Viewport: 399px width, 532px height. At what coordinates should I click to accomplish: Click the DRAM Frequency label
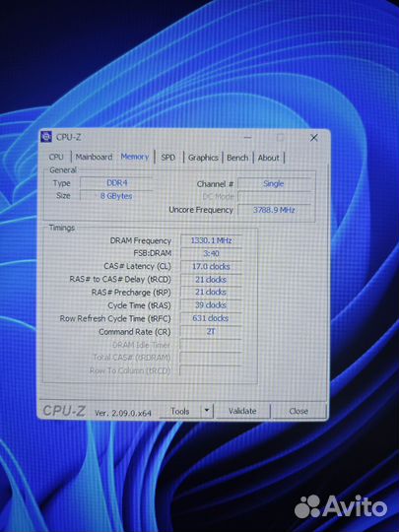pyautogui.click(x=141, y=240)
